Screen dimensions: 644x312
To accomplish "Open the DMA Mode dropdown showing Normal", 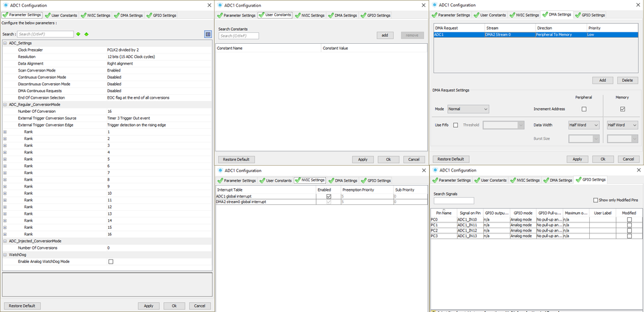I will (x=468, y=109).
